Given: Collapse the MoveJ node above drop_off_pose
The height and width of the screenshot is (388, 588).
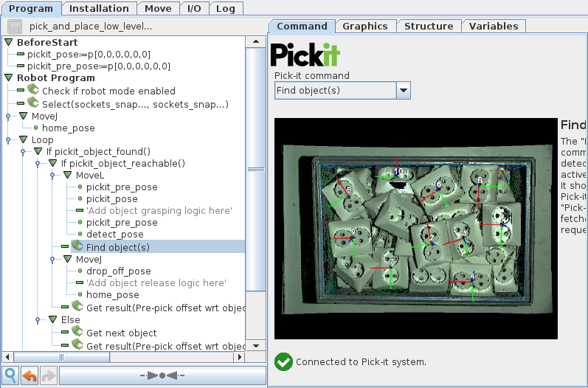Looking at the screenshot, I should [x=67, y=259].
